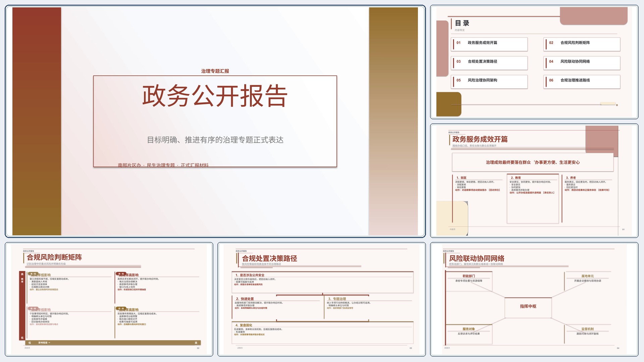Click contents entry 02 合规风险判断矩阵

pyautogui.click(x=582, y=44)
